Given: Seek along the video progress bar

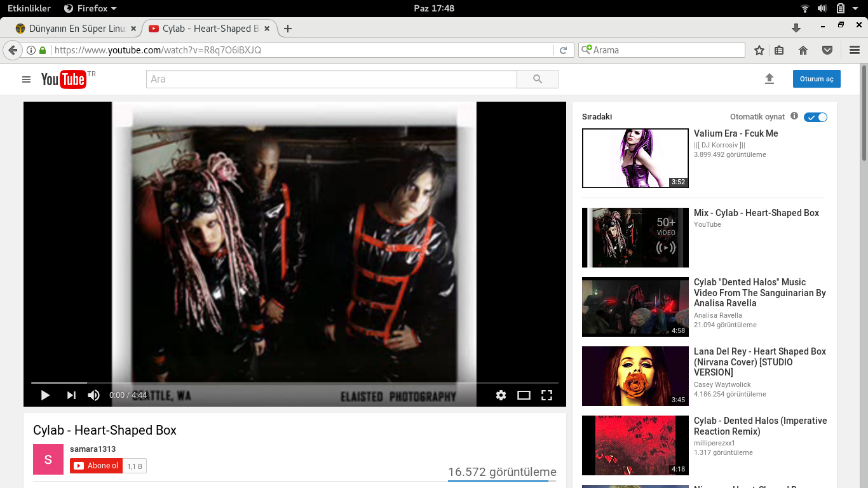Looking at the screenshot, I should click(x=295, y=383).
